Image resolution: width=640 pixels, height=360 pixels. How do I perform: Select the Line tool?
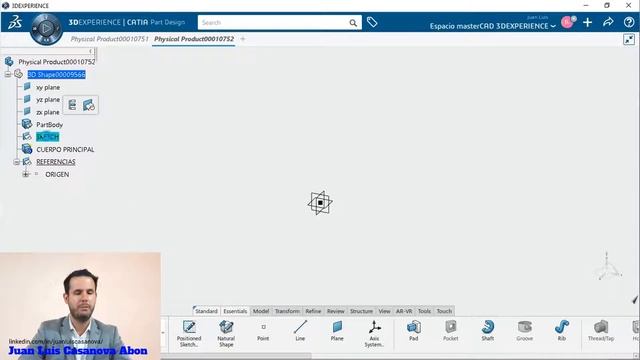pyautogui.click(x=300, y=331)
